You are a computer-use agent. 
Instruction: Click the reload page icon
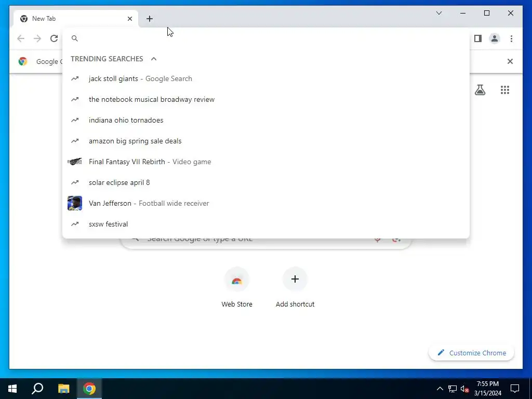54,38
